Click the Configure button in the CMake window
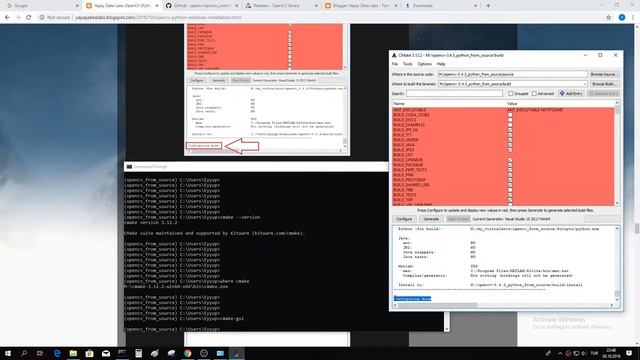This screenshot has height=360, width=640. pos(404,219)
